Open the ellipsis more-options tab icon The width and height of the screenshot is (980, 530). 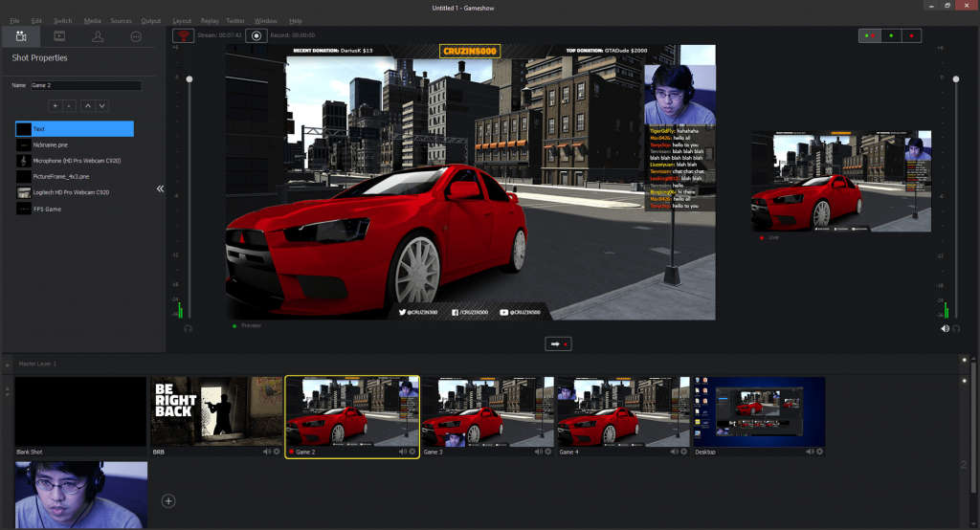[136, 36]
